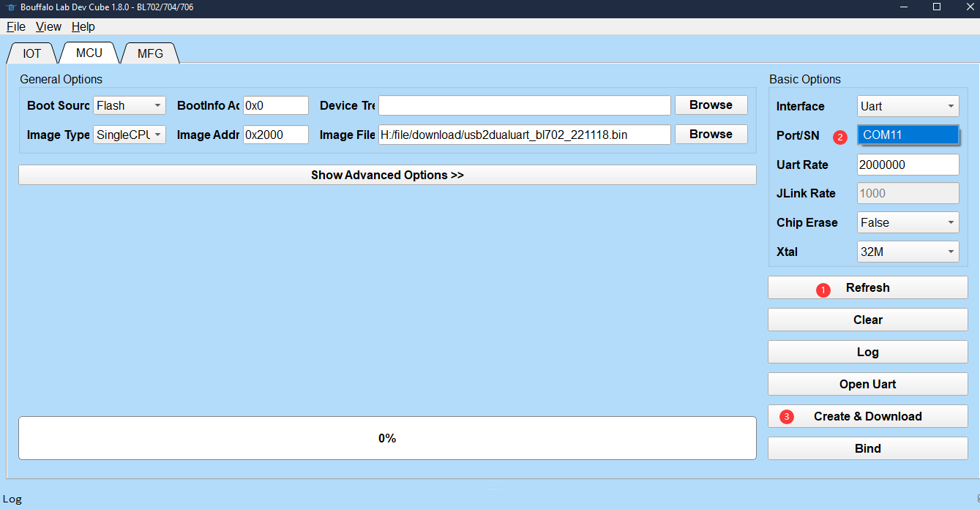The height and width of the screenshot is (509, 980).
Task: Open the Chip Erase False dropdown
Action: pos(908,222)
